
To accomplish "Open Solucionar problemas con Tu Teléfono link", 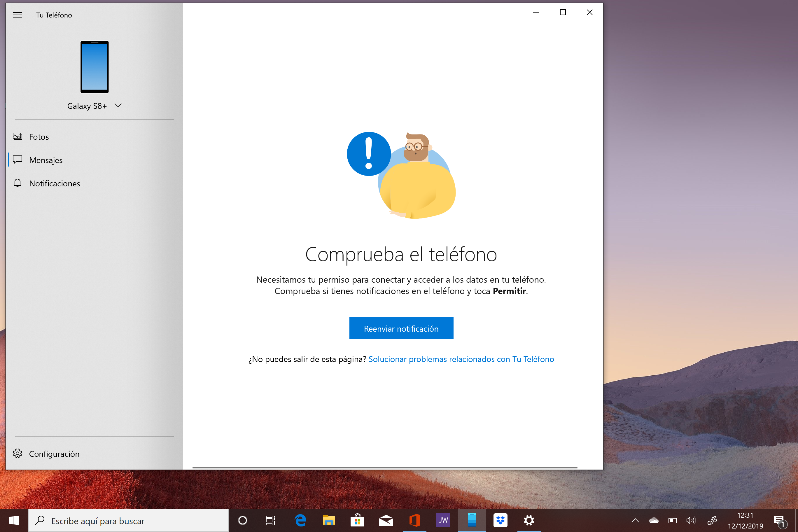I will coord(461,359).
